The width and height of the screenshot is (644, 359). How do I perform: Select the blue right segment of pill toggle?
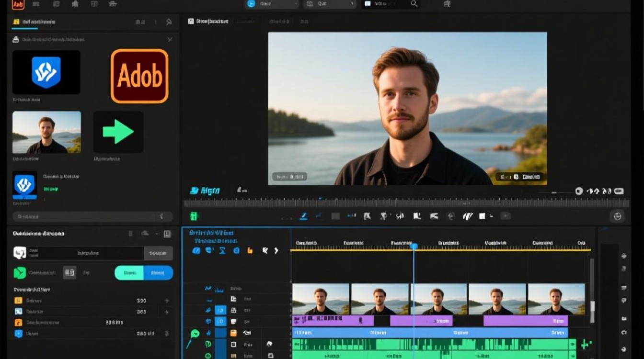tap(158, 273)
